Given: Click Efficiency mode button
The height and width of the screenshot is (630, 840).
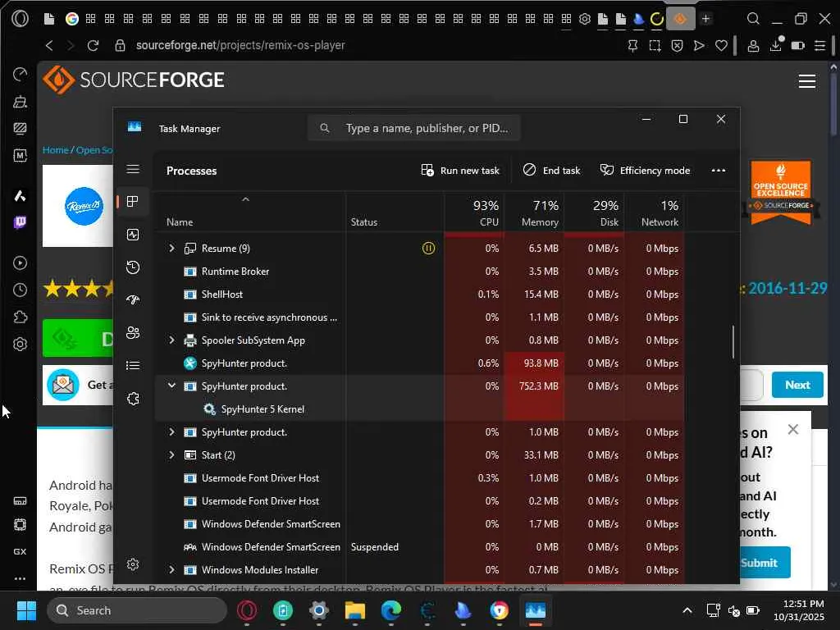Looking at the screenshot, I should pyautogui.click(x=645, y=171).
